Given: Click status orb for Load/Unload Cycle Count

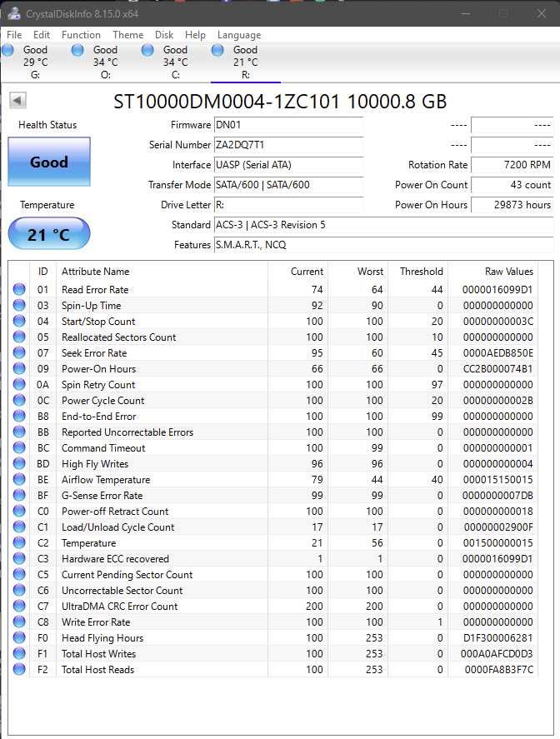Looking at the screenshot, I should tap(19, 527).
